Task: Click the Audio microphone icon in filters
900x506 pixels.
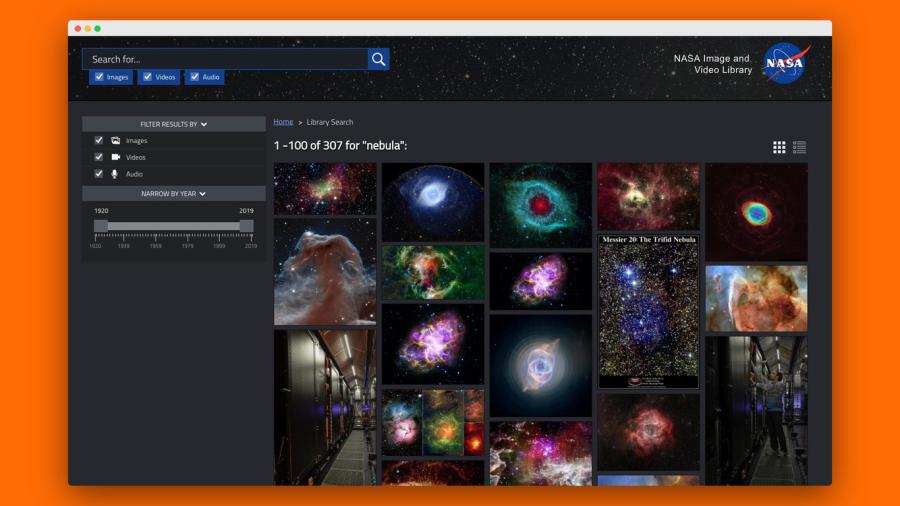Action: 115,174
